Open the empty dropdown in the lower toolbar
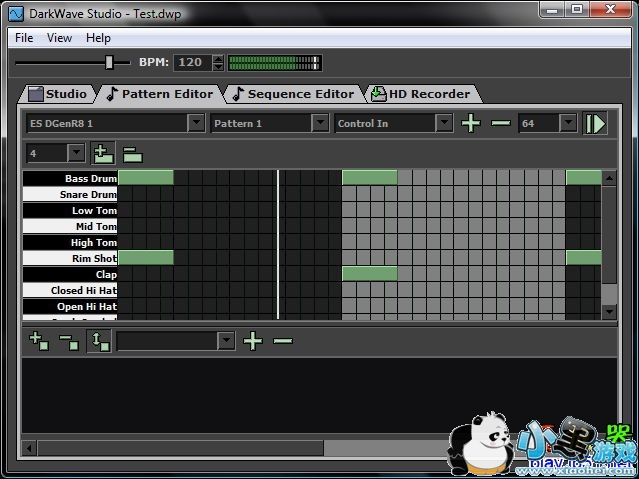Screen dimensions: 639x479 (x=226, y=340)
